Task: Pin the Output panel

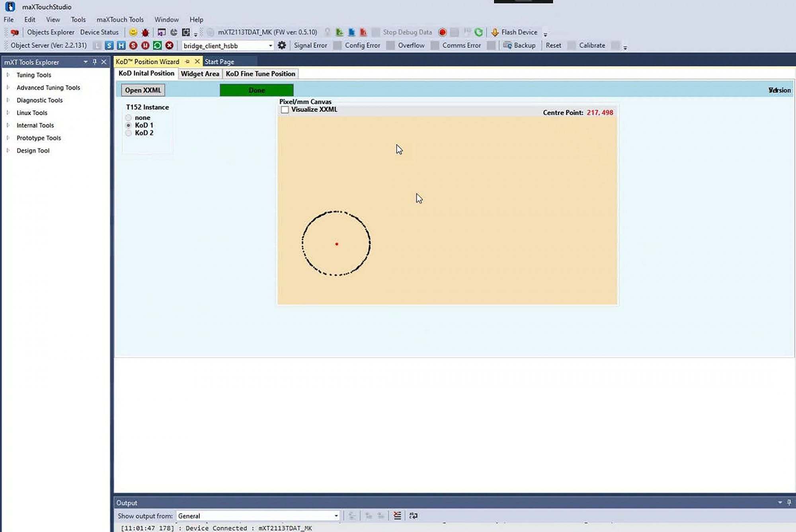Action: tap(789, 503)
